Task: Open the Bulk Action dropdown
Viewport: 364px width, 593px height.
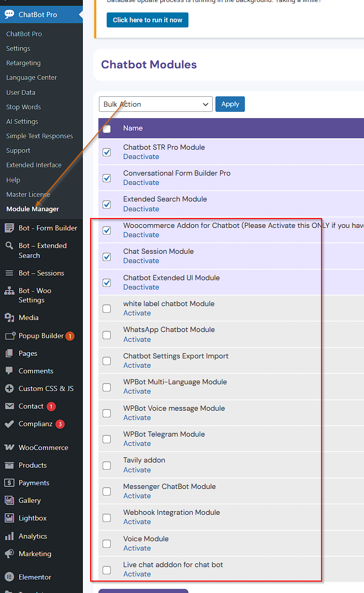Action: pyautogui.click(x=156, y=104)
